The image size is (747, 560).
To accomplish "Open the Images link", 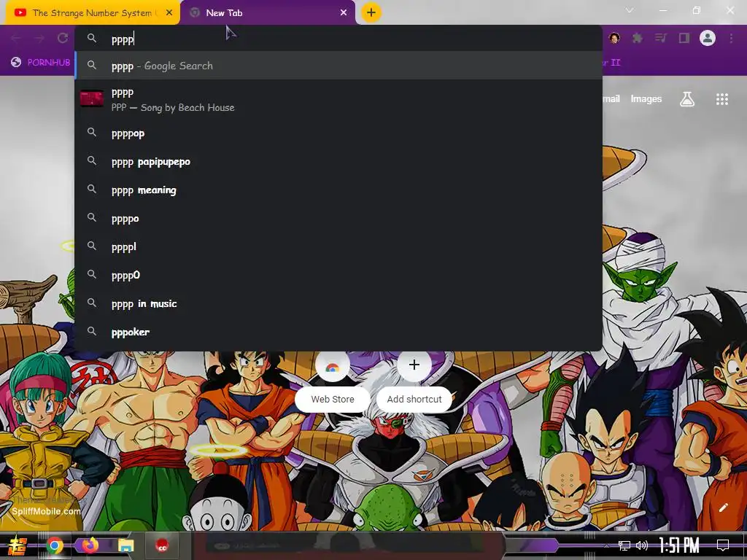I will [646, 99].
